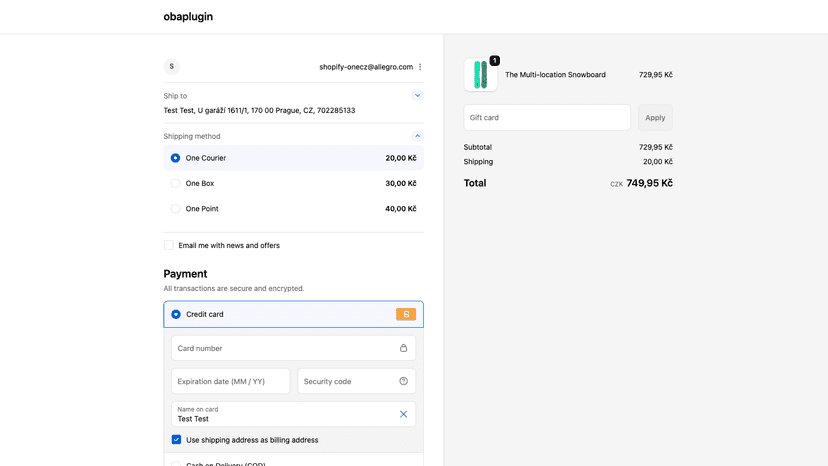Click the quantity badge on the product image
The width and height of the screenshot is (828, 466).
(x=494, y=61)
